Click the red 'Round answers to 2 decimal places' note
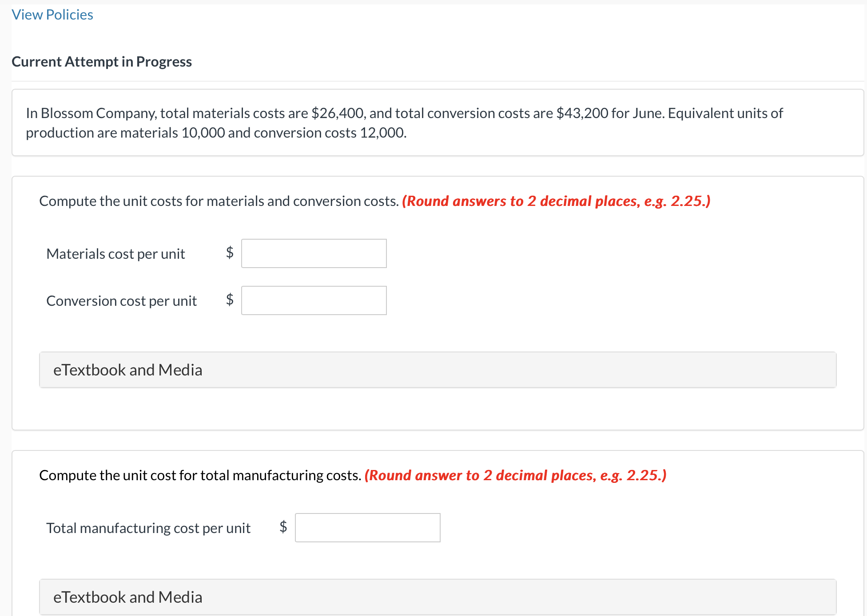 (x=556, y=201)
